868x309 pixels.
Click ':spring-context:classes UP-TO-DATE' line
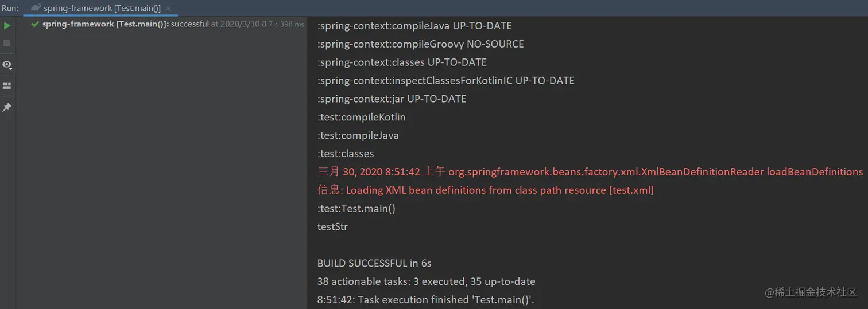pyautogui.click(x=402, y=62)
